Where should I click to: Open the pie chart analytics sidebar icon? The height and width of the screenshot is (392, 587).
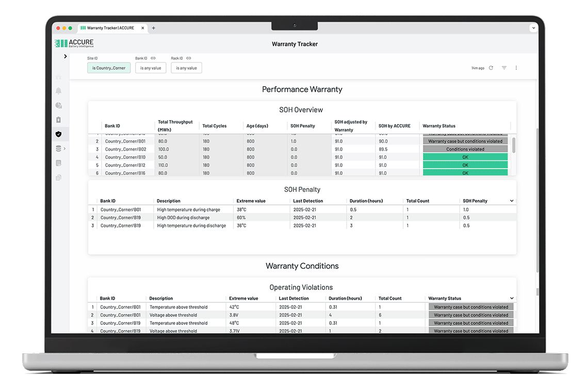(x=58, y=105)
